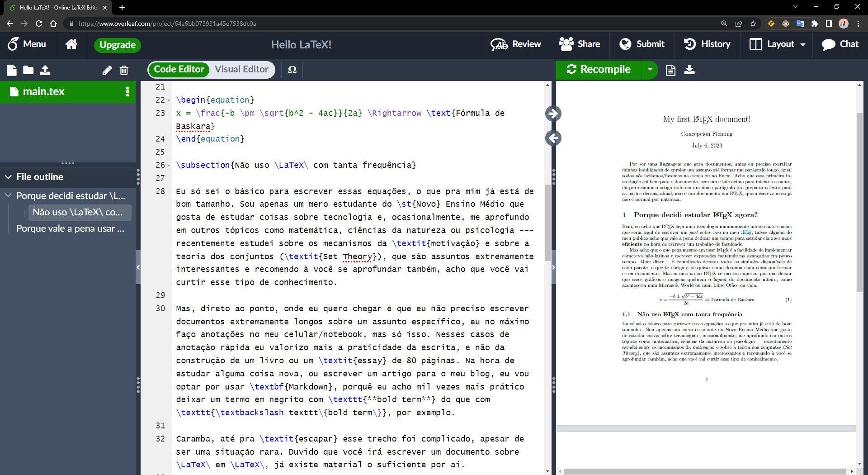868x475 pixels.
Task: Click the PDF preview vertical scrollbar
Action: [x=859, y=202]
